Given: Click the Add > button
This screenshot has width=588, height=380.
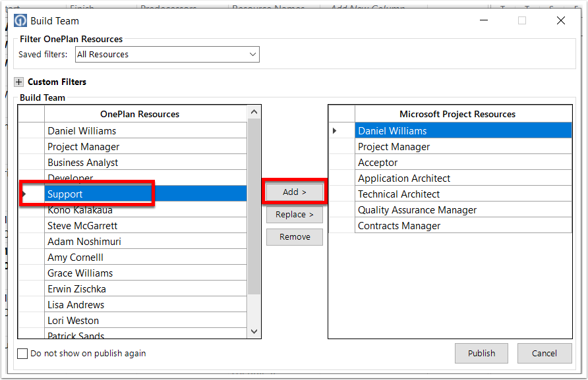Looking at the screenshot, I should tap(295, 192).
